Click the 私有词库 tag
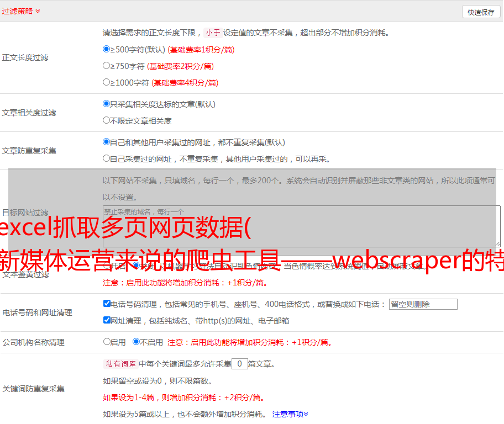This screenshot has height=424, width=504. (120, 364)
